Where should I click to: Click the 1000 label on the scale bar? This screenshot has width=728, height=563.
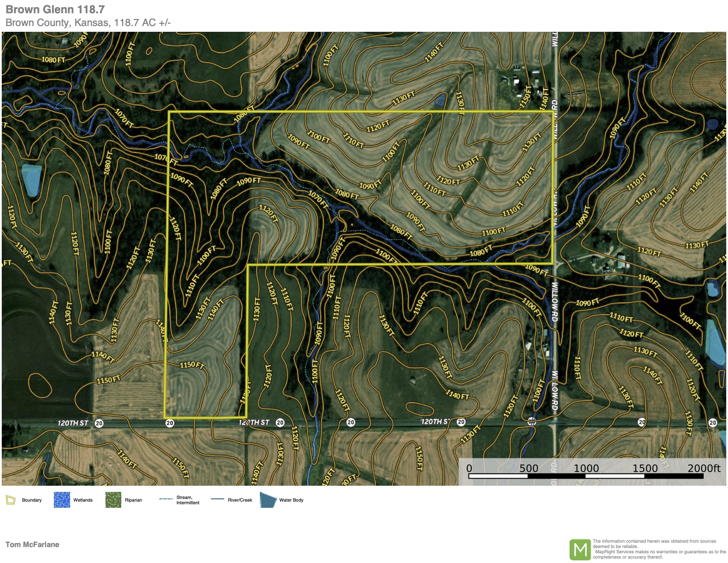586,468
